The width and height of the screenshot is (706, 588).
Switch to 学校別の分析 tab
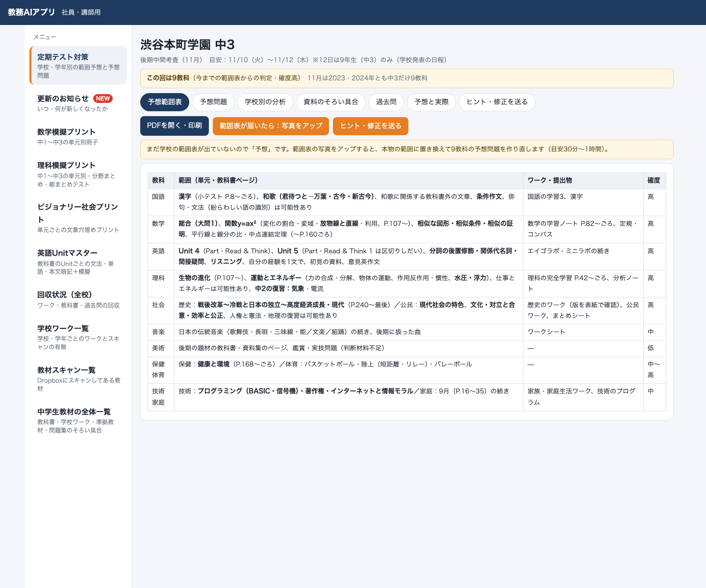265,102
